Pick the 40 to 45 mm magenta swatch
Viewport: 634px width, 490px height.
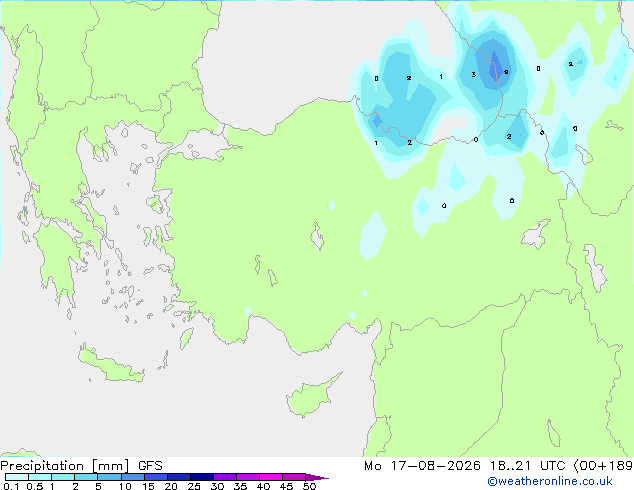tap(271, 477)
